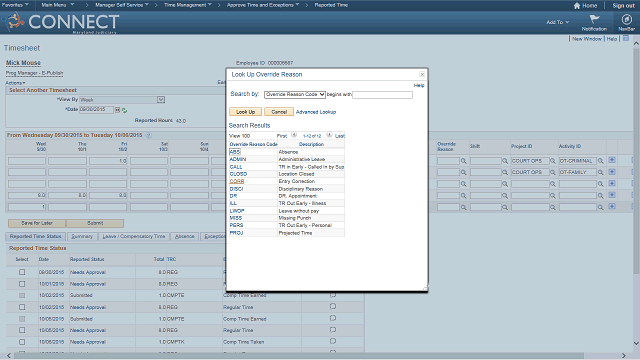Check the box for 10/02/2015 Submitted row
Image resolution: width=640 pixels, height=360 pixels.
pos(22,296)
